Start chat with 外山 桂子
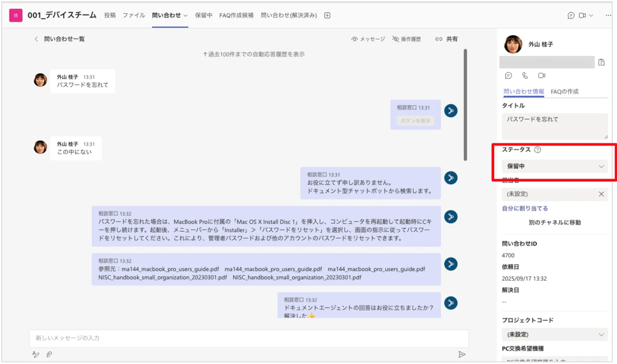The image size is (617, 364). 508,76
